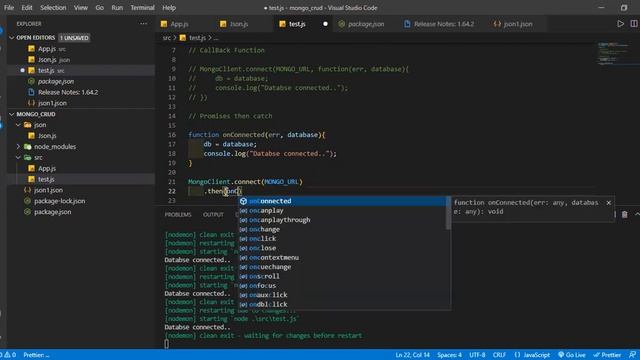This screenshot has height=360, width=640.
Task: Switch to the Output panel tab
Action: pos(213,215)
